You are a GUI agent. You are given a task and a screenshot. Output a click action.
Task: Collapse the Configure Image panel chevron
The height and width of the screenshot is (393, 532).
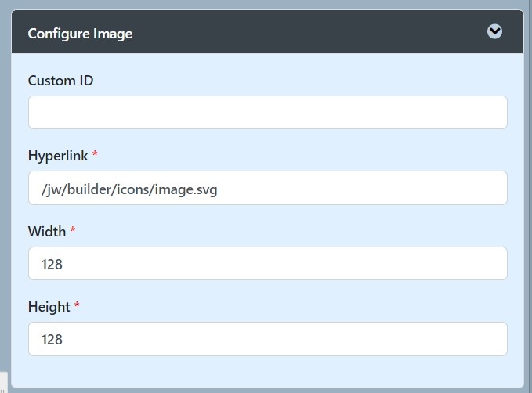[x=494, y=31]
